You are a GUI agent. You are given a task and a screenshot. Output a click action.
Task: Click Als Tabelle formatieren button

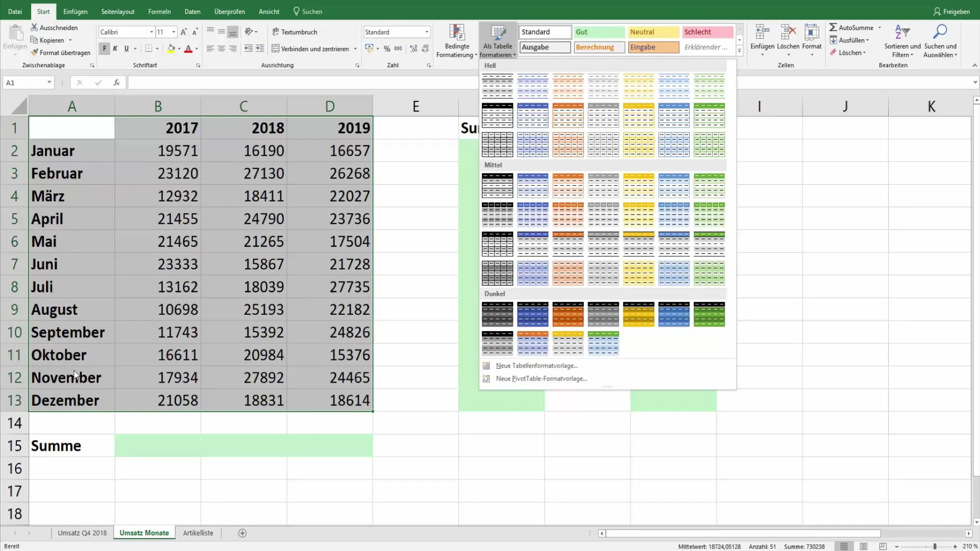(498, 41)
